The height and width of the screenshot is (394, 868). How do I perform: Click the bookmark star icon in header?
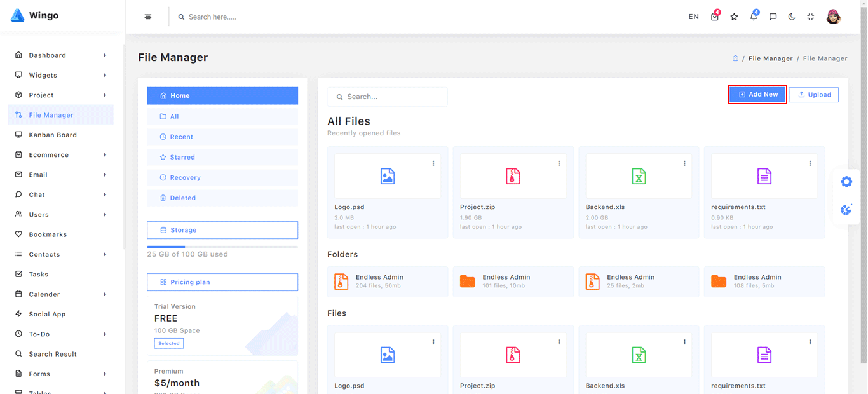(x=735, y=17)
